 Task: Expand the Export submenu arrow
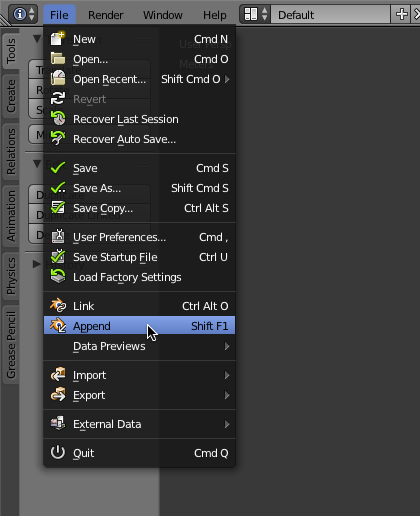point(227,395)
